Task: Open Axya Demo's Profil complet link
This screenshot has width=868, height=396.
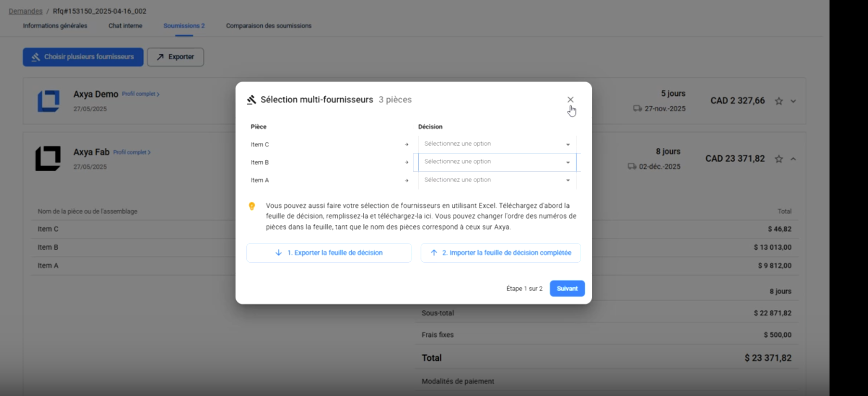Action: [140, 94]
